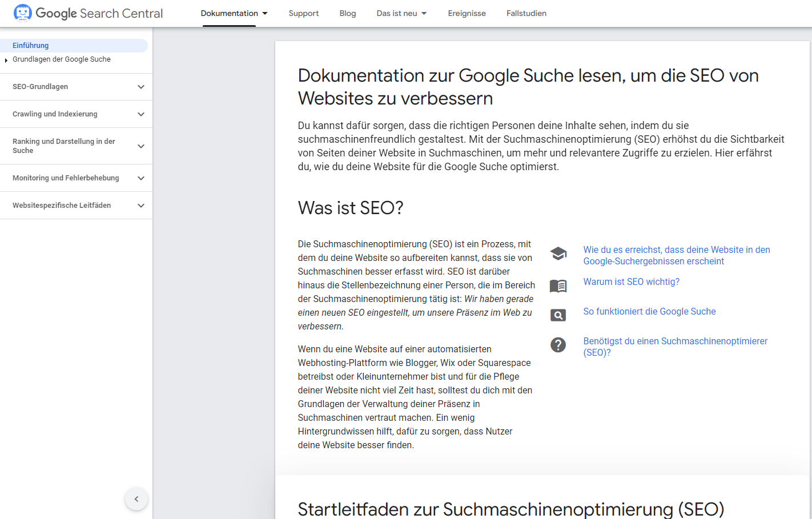Click the graduation cap icon beside the first link
The image size is (812, 519).
(x=558, y=253)
